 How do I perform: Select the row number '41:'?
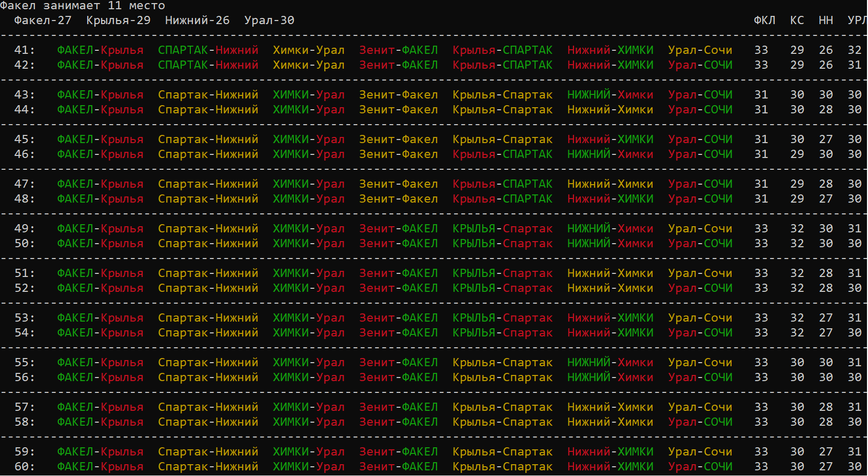25,50
